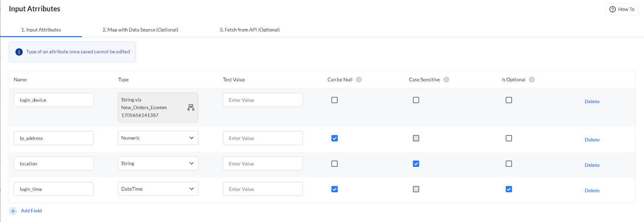Click the plus icon beside Add Field
This screenshot has height=222, width=644.
13,211
